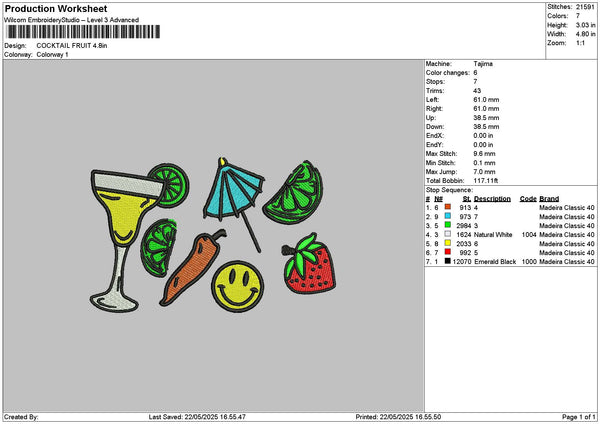Click the stitch count '12070' in stop 7

[x=461, y=262]
